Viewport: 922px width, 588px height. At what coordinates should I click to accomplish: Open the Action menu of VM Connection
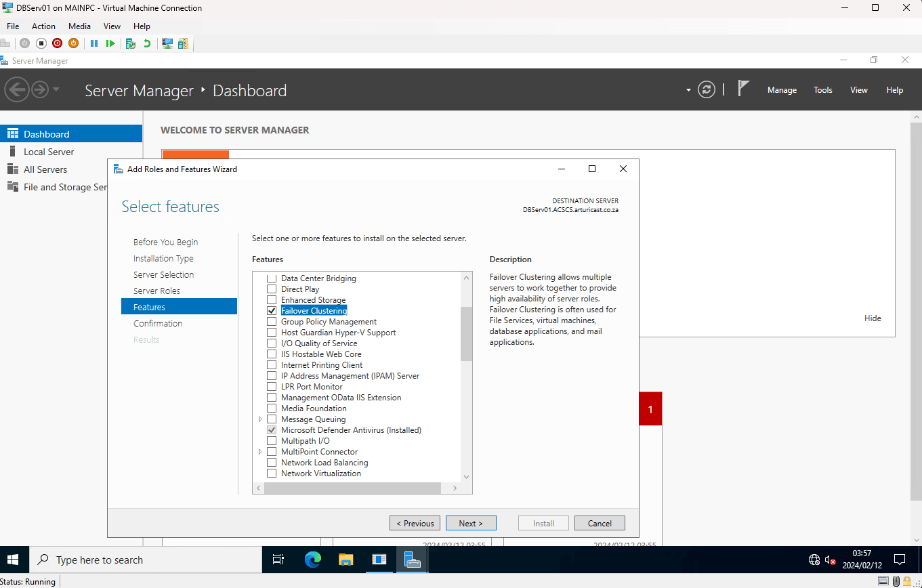(43, 26)
